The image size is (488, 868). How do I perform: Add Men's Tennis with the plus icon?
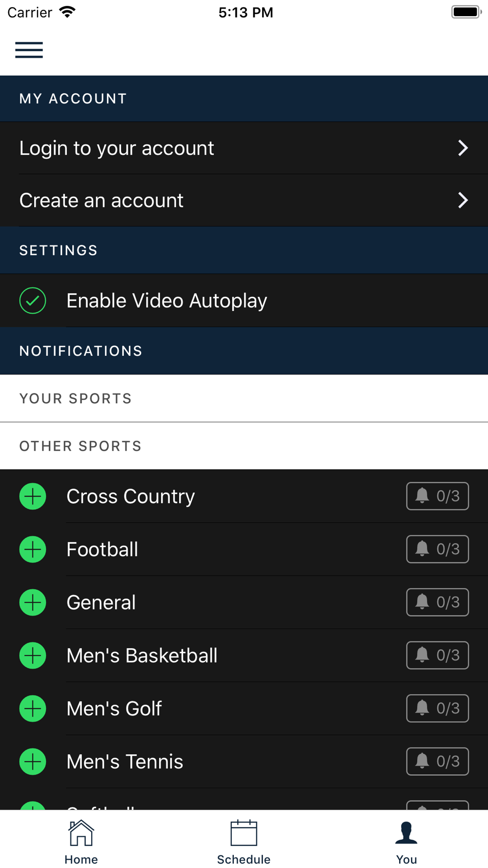(x=33, y=762)
